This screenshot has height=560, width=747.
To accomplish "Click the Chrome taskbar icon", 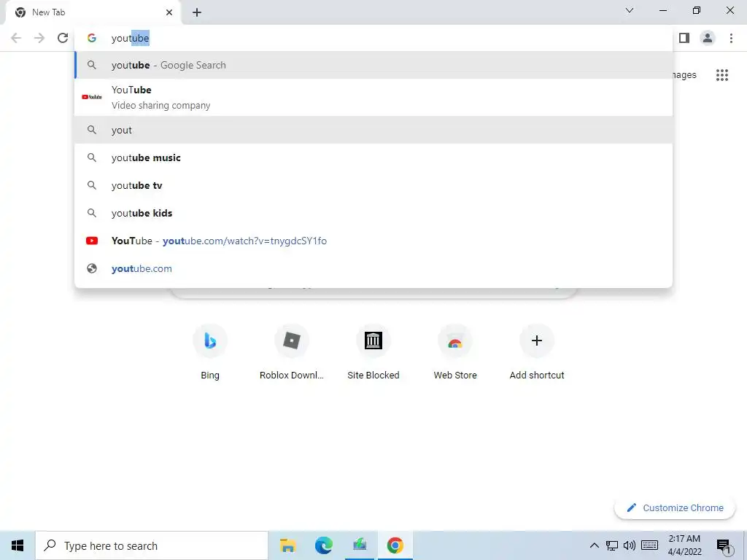I will pyautogui.click(x=395, y=545).
